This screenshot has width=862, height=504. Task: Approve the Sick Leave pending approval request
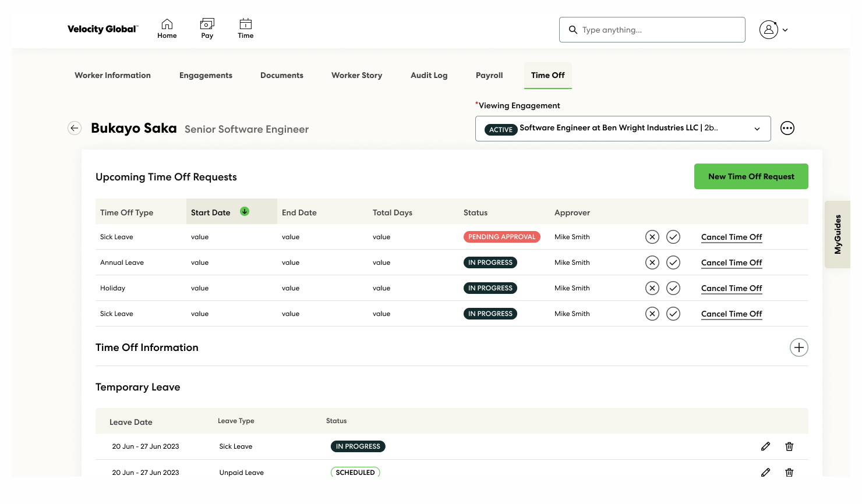pos(673,237)
